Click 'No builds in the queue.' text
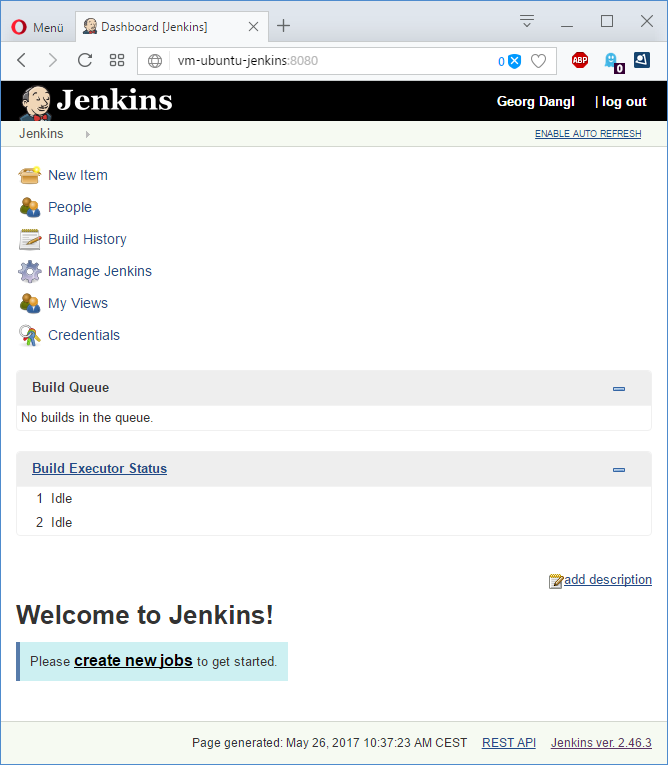The image size is (668, 765). click(x=87, y=418)
